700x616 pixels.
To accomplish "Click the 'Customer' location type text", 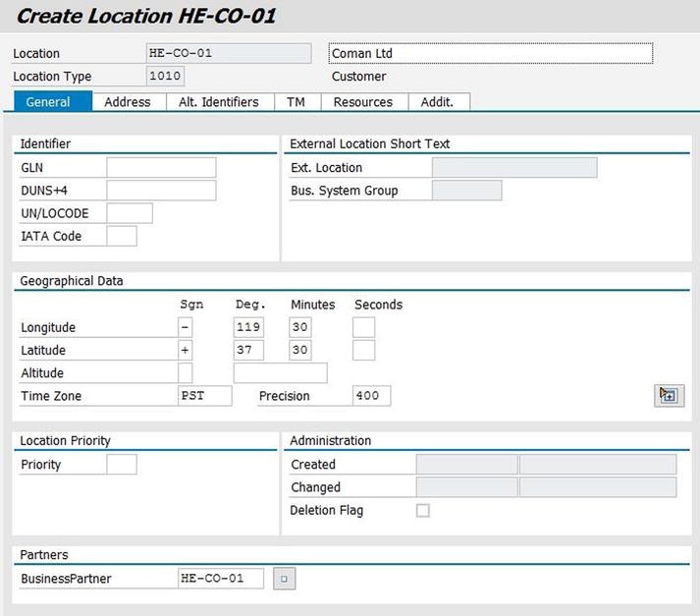I will [x=358, y=76].
